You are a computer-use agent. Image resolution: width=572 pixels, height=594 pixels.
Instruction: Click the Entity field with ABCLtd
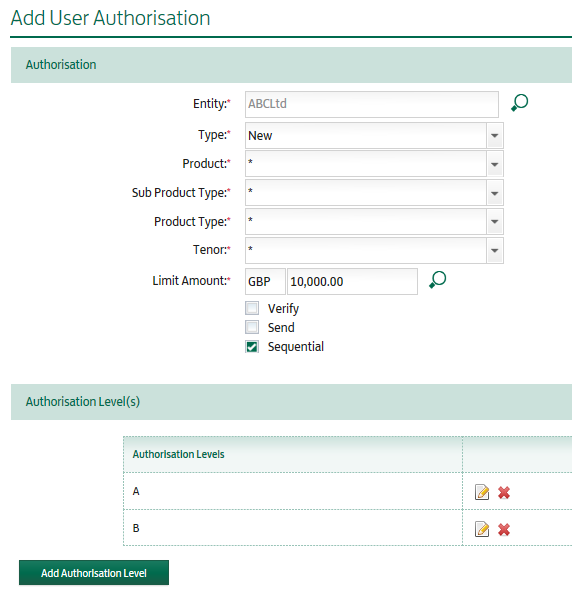pyautogui.click(x=372, y=104)
